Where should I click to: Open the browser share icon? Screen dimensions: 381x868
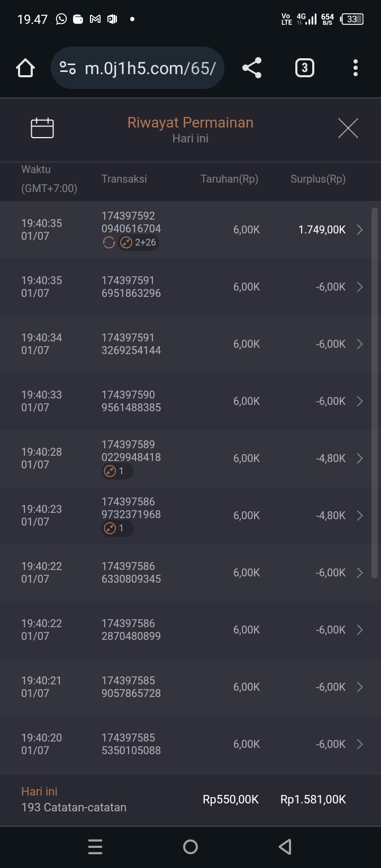[252, 68]
